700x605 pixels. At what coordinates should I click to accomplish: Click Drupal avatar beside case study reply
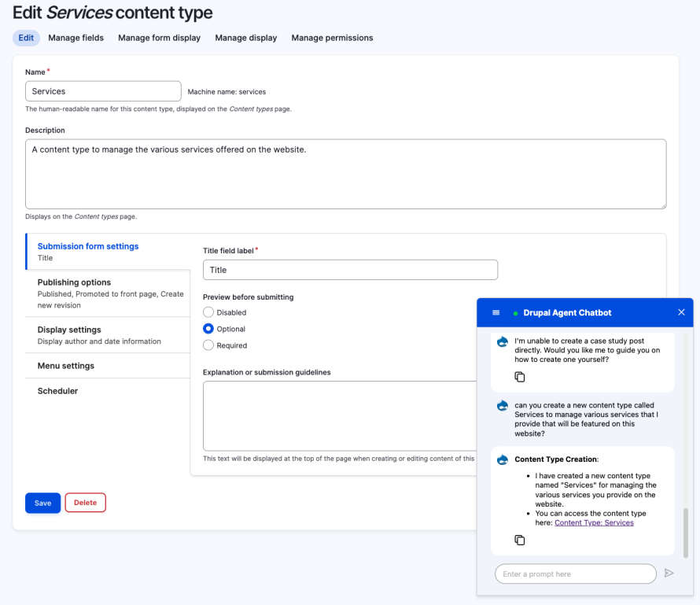(503, 342)
